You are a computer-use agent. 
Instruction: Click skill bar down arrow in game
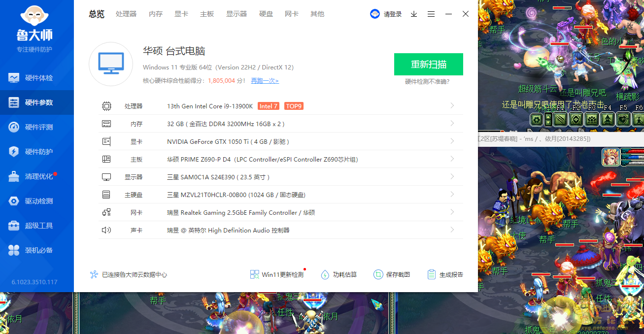[548, 123]
